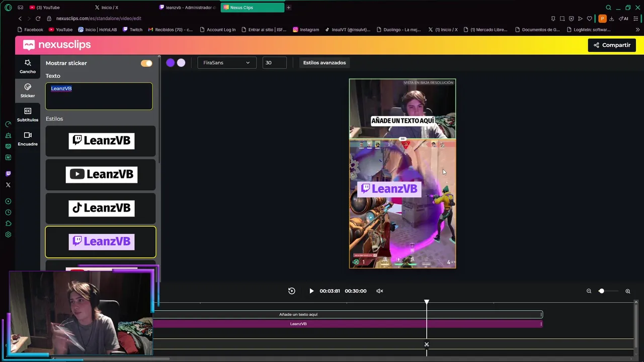Open sidebar settings gear icon
This screenshot has width=644, height=362.
[8, 234]
